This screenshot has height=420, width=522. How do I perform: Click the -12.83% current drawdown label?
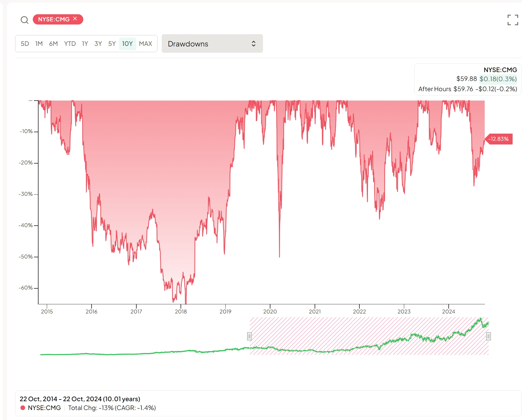499,139
